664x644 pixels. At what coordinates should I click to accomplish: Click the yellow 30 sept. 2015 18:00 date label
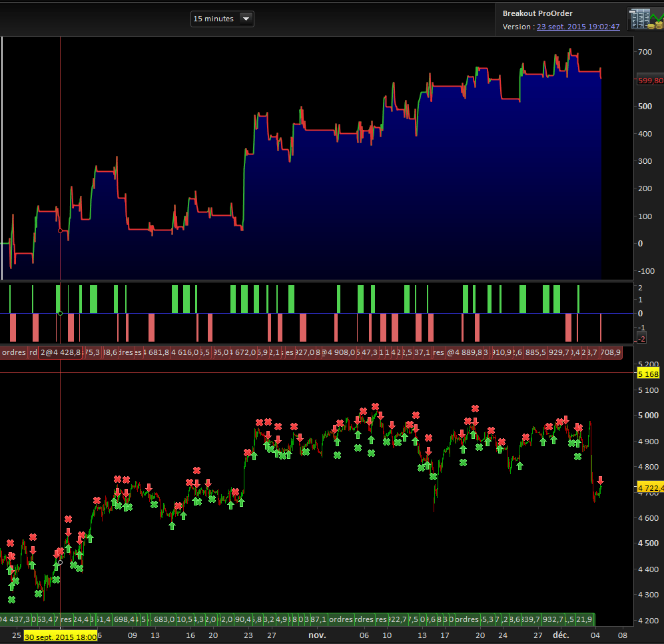[61, 636]
